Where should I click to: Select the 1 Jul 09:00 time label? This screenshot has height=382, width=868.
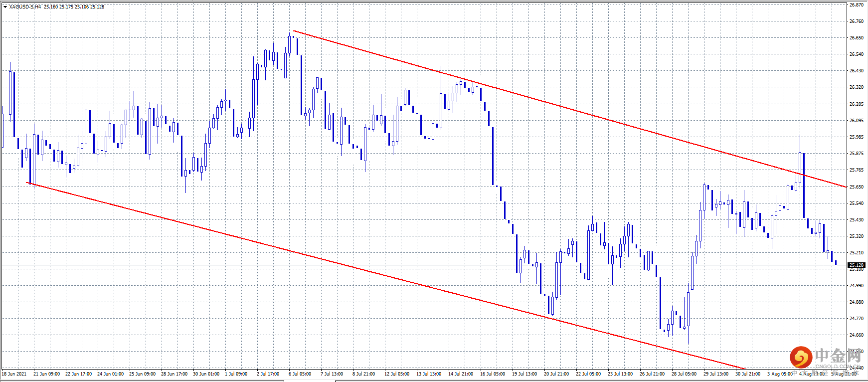pos(236,374)
